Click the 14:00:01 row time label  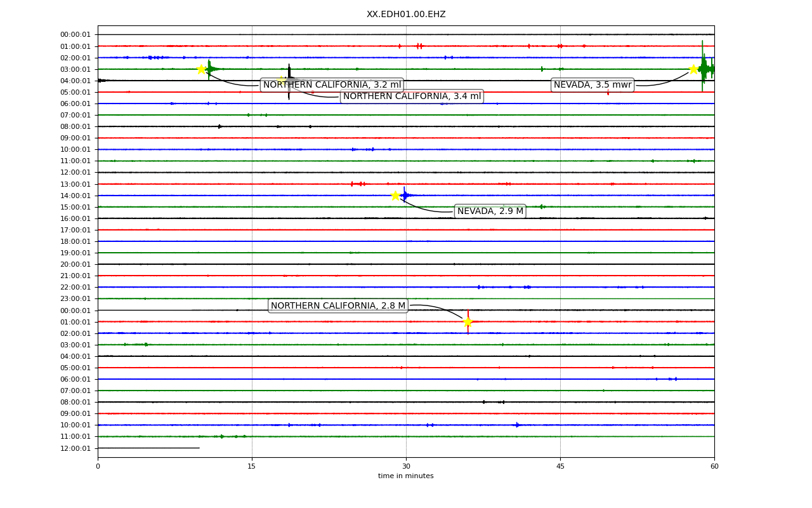pyautogui.click(x=75, y=196)
